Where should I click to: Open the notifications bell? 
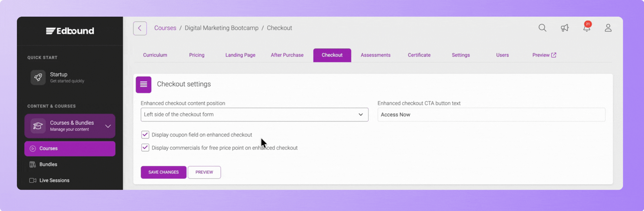[587, 28]
